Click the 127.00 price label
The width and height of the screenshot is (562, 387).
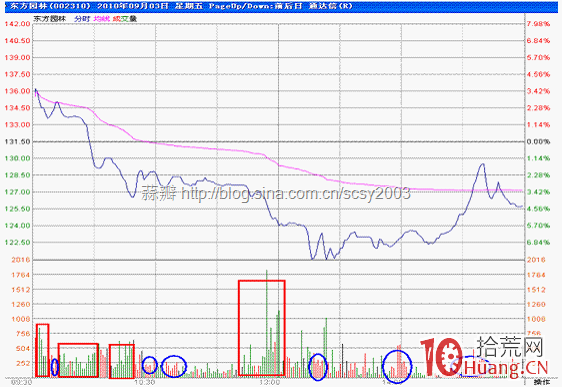pos(17,192)
